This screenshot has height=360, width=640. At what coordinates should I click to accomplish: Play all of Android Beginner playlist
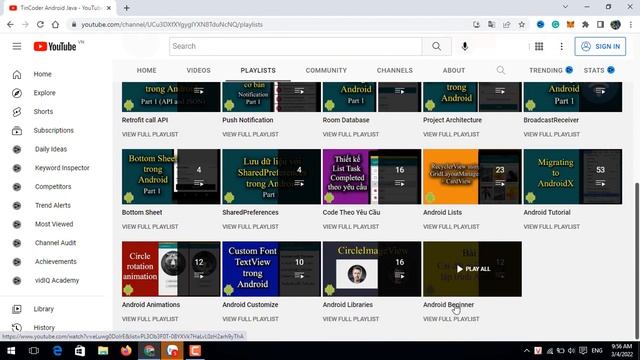[x=472, y=269]
